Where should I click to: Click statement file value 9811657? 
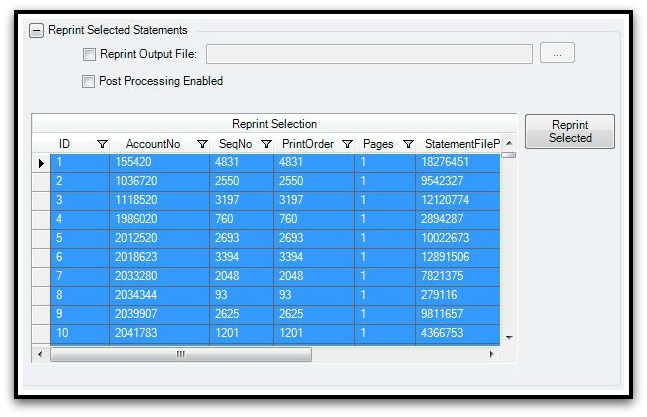[458, 315]
